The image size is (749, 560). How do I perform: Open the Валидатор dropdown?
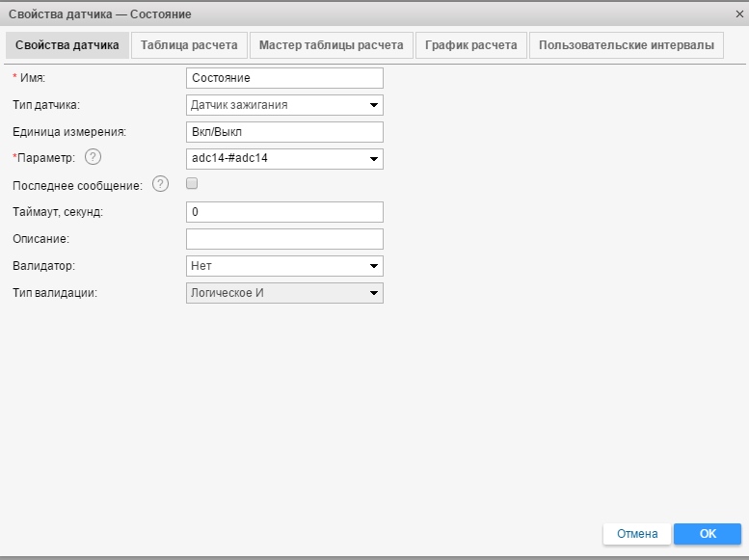[x=284, y=266]
